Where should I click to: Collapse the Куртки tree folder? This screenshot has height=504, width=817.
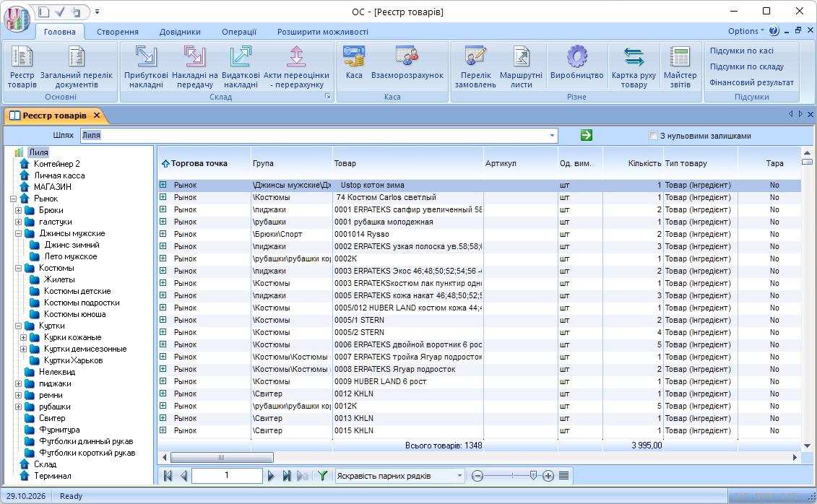18,326
